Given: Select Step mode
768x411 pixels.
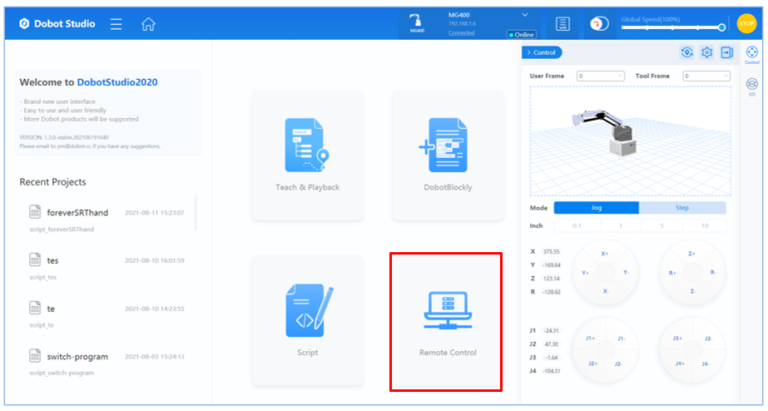Looking at the screenshot, I should click(x=684, y=208).
